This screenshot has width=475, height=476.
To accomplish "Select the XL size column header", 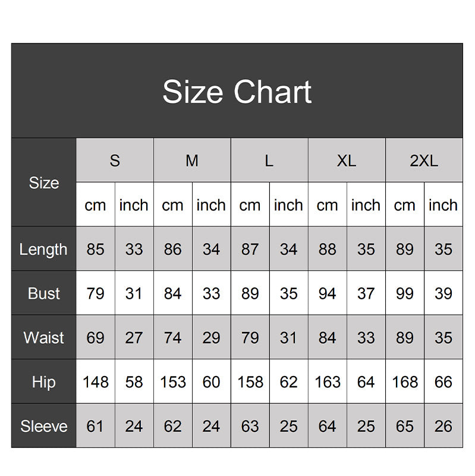I will pyautogui.click(x=347, y=160).
